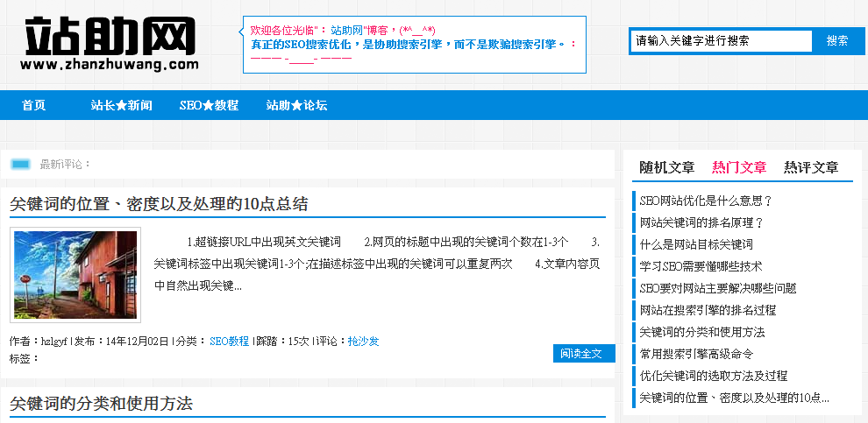
Task: Open the SEO★教程 navigation item
Action: tap(209, 105)
